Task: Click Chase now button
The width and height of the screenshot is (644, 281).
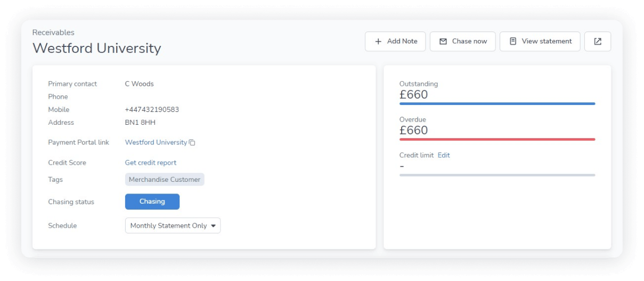Action: point(463,42)
